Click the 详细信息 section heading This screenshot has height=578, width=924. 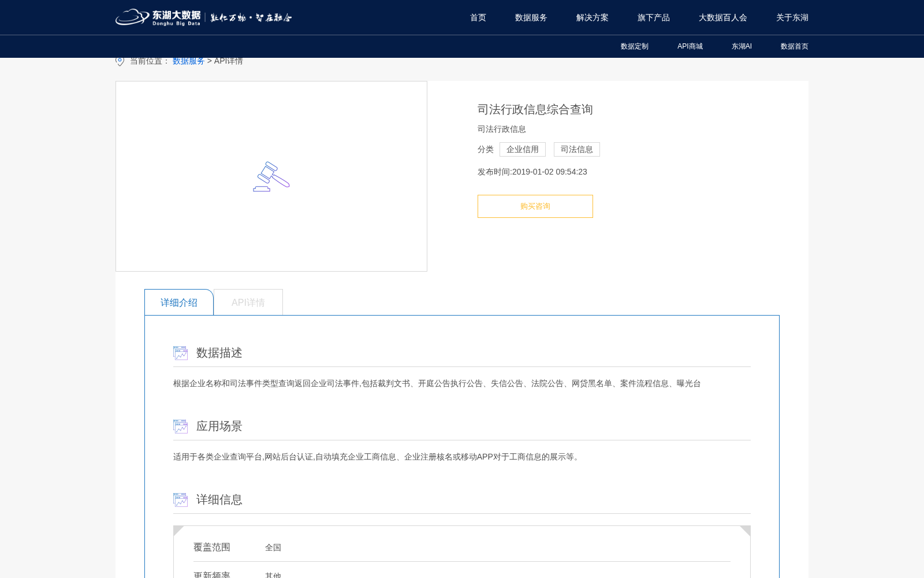(219, 500)
